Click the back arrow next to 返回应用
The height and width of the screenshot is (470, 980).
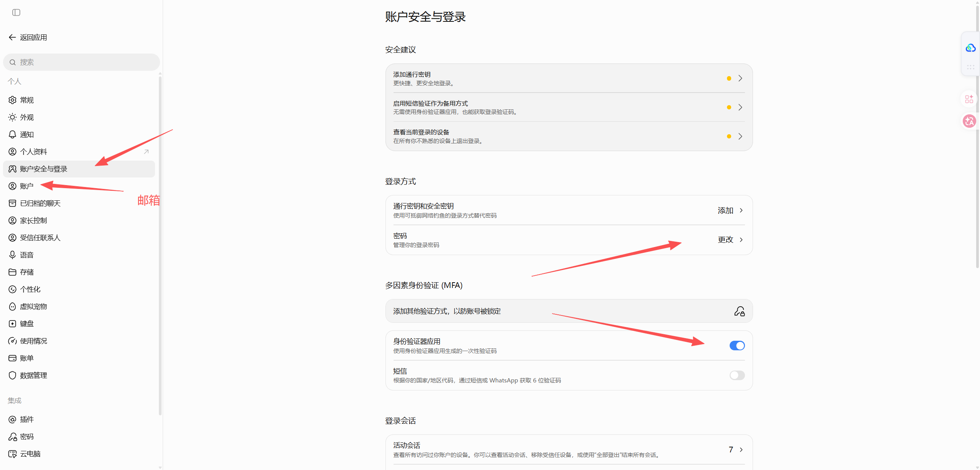12,37
